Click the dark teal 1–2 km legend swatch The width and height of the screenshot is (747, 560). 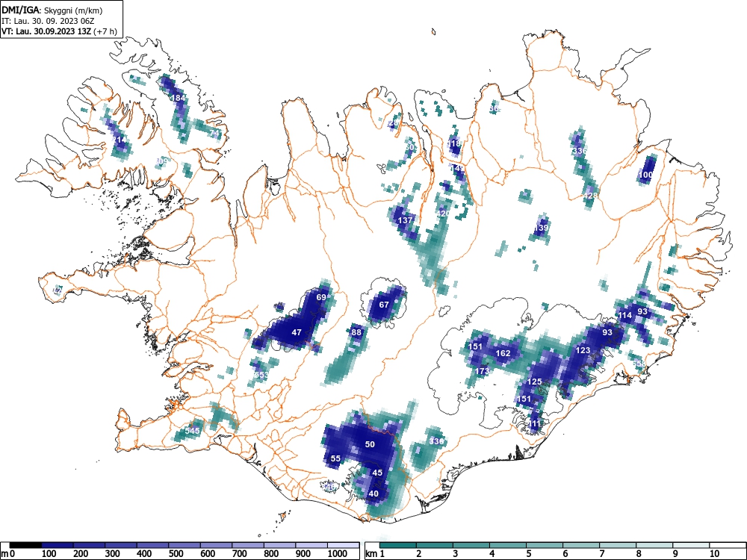(x=398, y=545)
